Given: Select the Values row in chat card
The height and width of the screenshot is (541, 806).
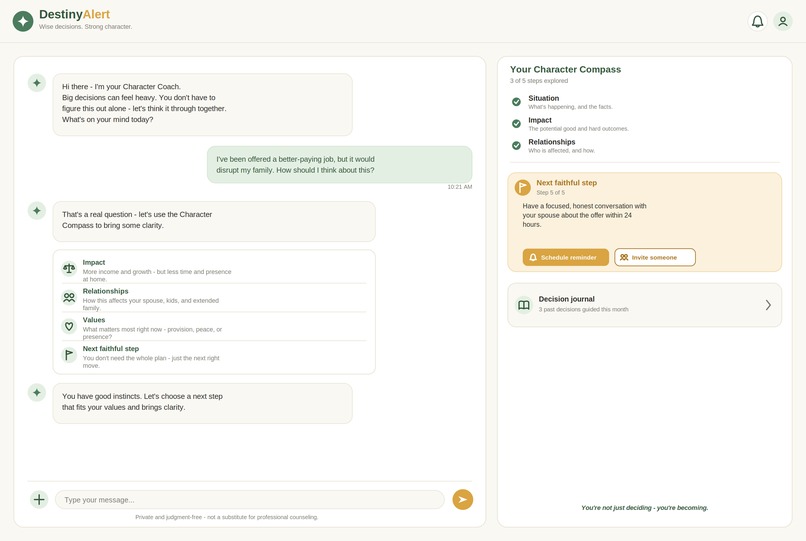Looking at the screenshot, I should [x=214, y=328].
